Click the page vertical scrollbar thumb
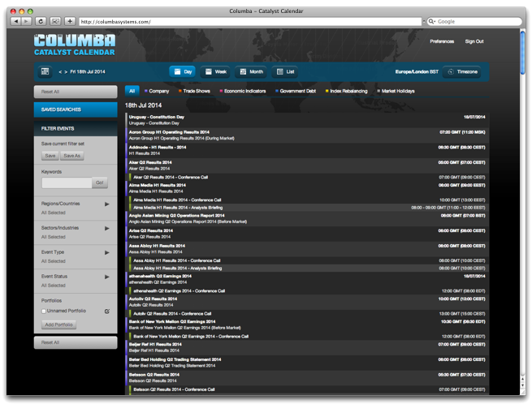Image resolution: width=532 pixels, height=404 pixels. [523, 53]
